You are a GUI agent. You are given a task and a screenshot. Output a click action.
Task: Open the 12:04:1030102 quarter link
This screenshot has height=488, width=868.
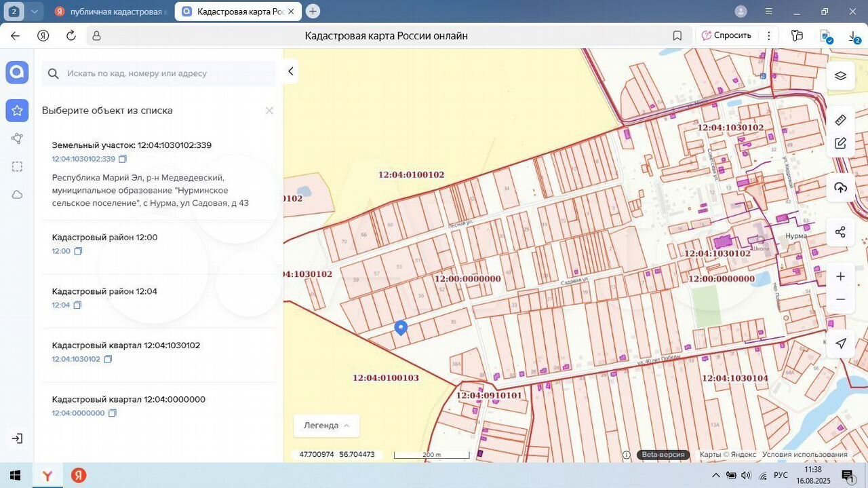point(76,359)
